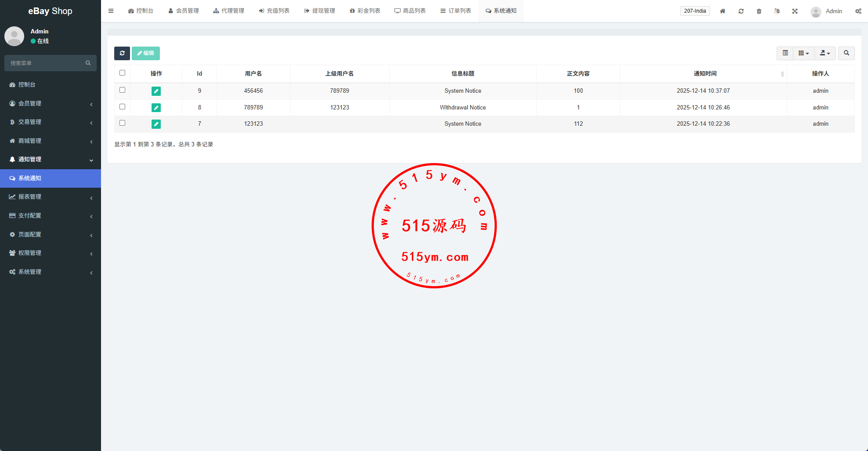Viewport: 868px width, 451px height.
Task: Click the 207-India site button
Action: pyautogui.click(x=695, y=11)
